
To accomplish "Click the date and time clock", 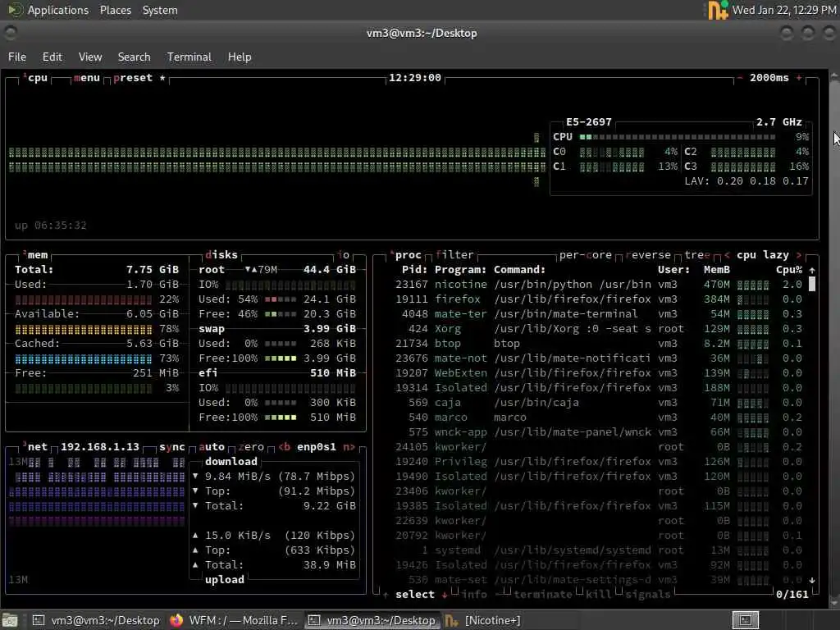I will click(784, 10).
